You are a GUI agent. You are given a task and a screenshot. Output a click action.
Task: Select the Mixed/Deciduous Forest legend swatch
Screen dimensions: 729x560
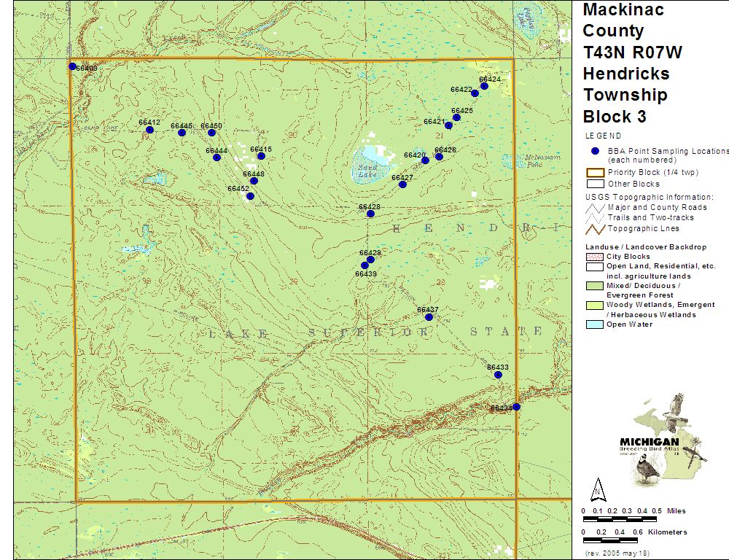595,287
